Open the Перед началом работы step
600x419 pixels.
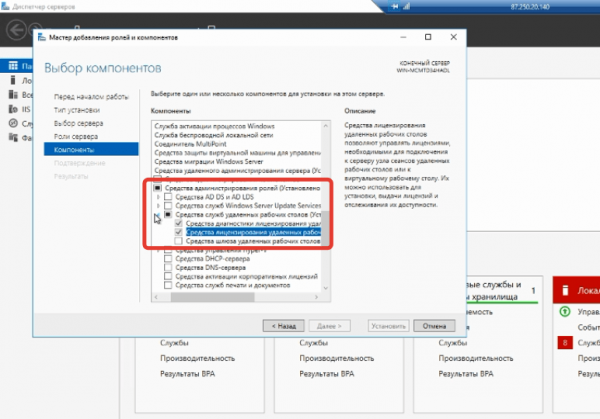91,97
